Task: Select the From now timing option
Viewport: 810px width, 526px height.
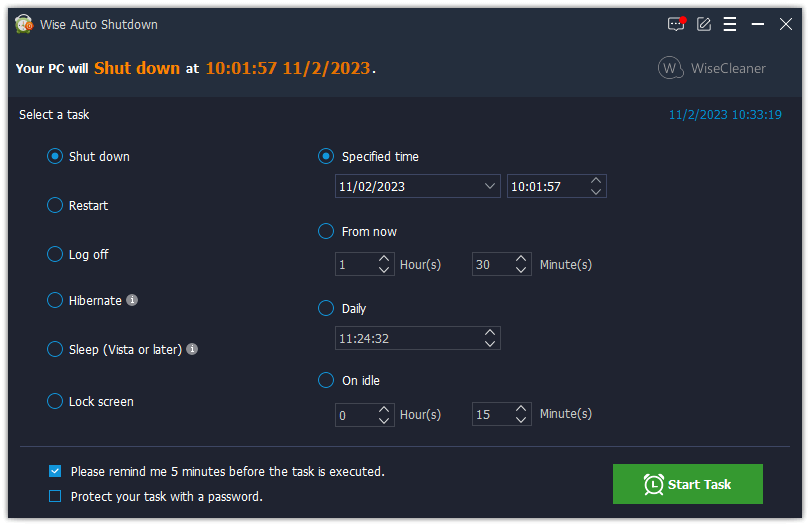Action: pos(326,231)
